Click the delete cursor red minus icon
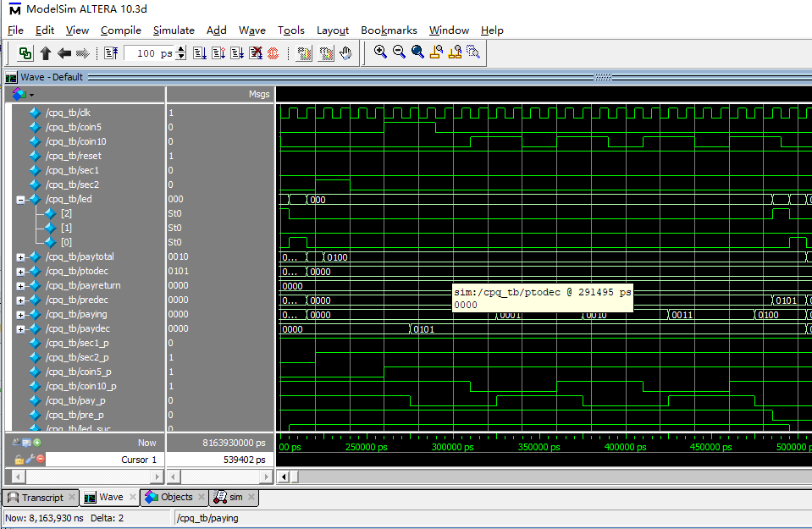This screenshot has width=812, height=529. [x=40, y=459]
